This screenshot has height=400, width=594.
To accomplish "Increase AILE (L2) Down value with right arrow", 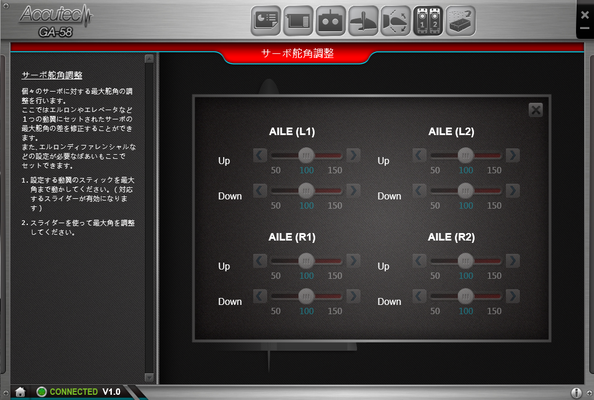I will [513, 191].
